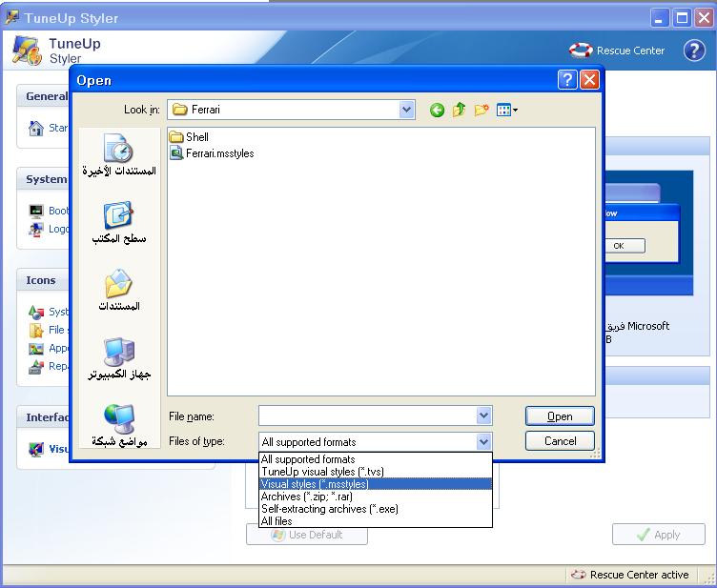Screen dimensions: 717x588
Task: Go up one folder level icon
Action: (x=459, y=110)
